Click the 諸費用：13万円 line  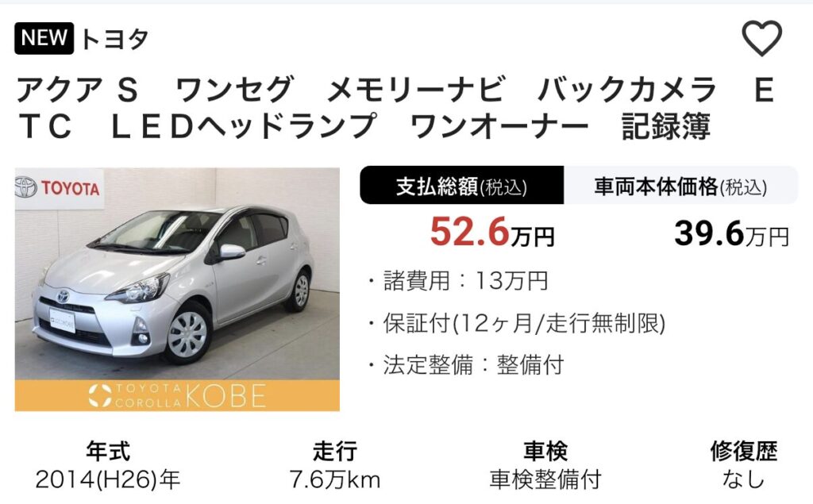[458, 281]
